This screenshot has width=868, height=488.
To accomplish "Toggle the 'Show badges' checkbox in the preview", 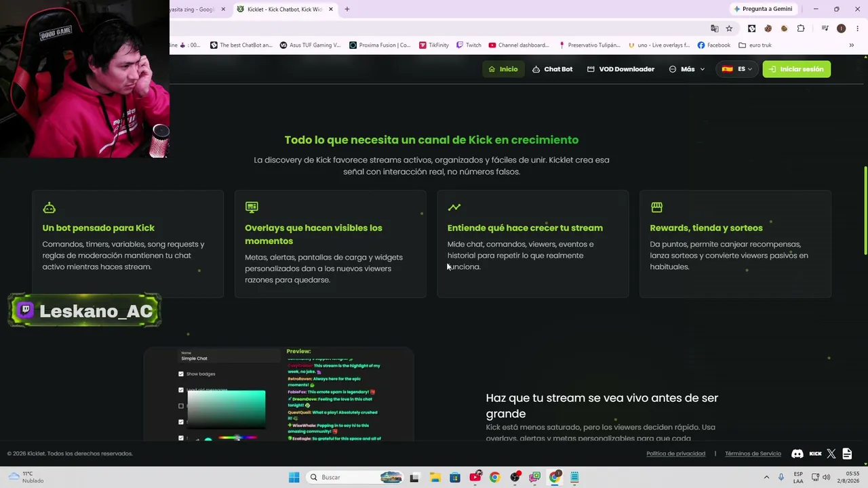I will tap(181, 374).
